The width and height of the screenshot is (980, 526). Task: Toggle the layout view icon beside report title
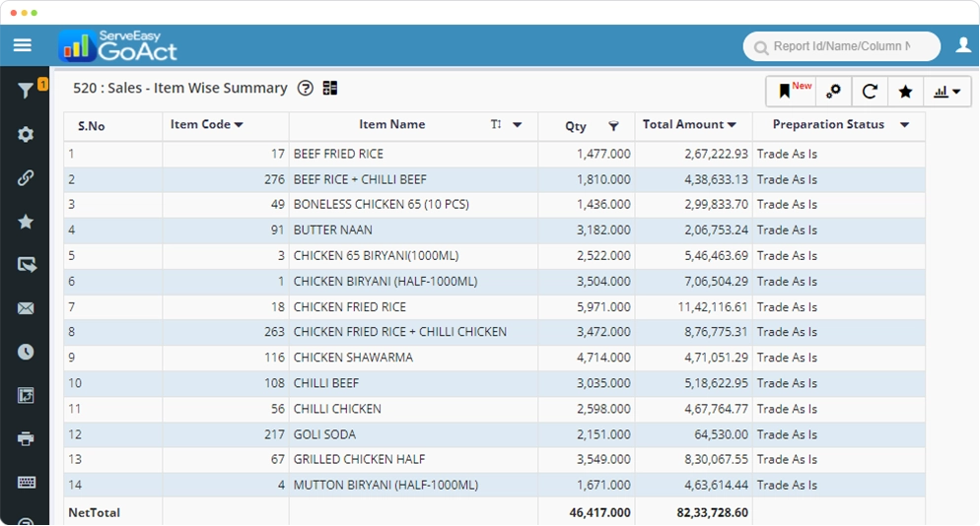(330, 89)
